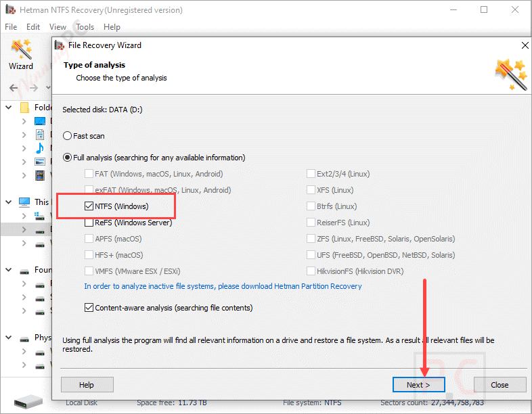Check the ReFS (Windows Server) checkbox
The width and height of the screenshot is (532, 414).
(x=89, y=223)
